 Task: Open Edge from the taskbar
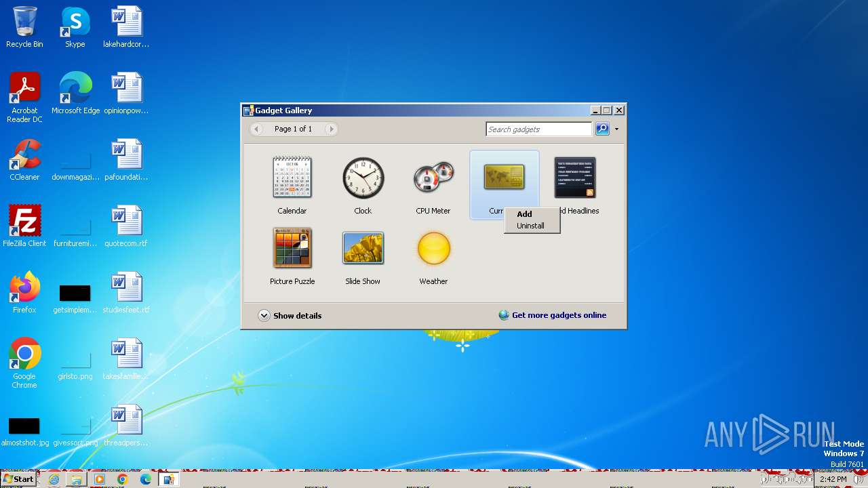(x=146, y=479)
